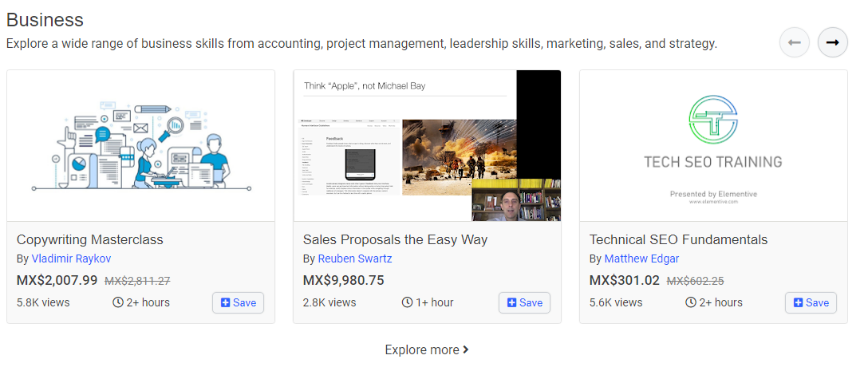Image resolution: width=868 pixels, height=371 pixels.
Task: Open the Sales Proposals course thumbnail
Action: click(x=427, y=145)
